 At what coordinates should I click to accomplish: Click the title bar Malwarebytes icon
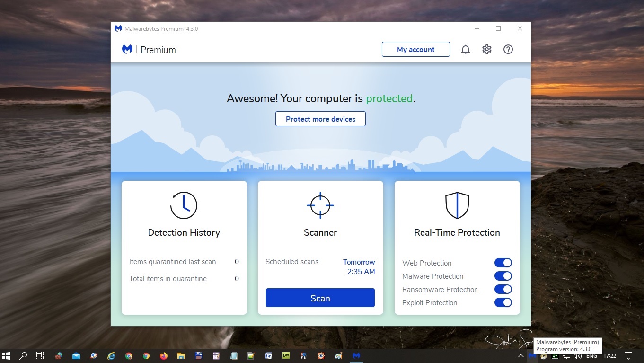pos(118,28)
